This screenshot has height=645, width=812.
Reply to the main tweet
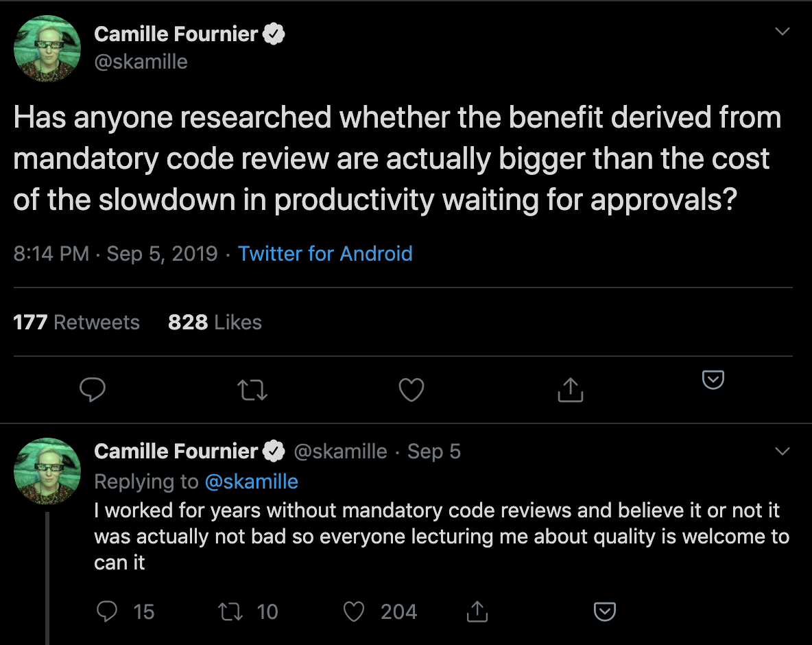pos(93,389)
